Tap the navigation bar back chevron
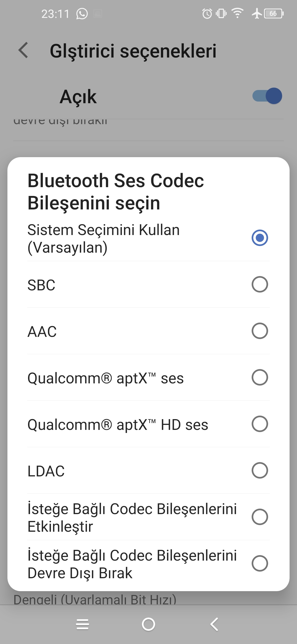 pyautogui.click(x=214, y=624)
